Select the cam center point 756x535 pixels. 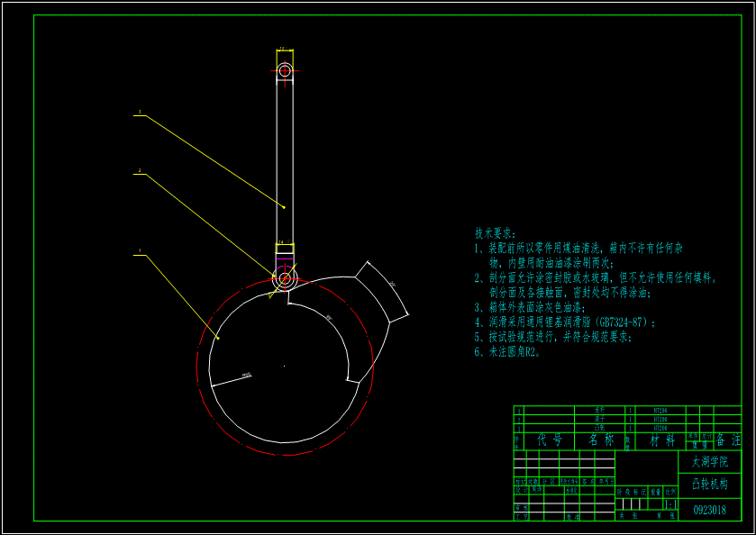pyautogui.click(x=284, y=367)
